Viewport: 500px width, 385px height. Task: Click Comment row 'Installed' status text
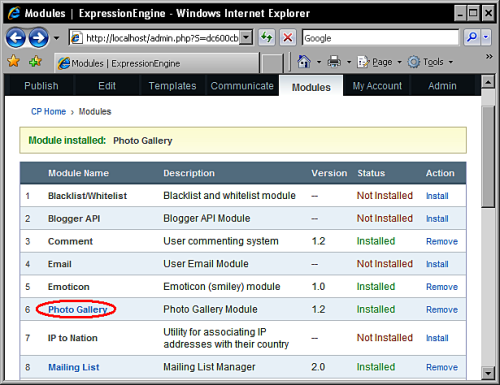click(376, 241)
